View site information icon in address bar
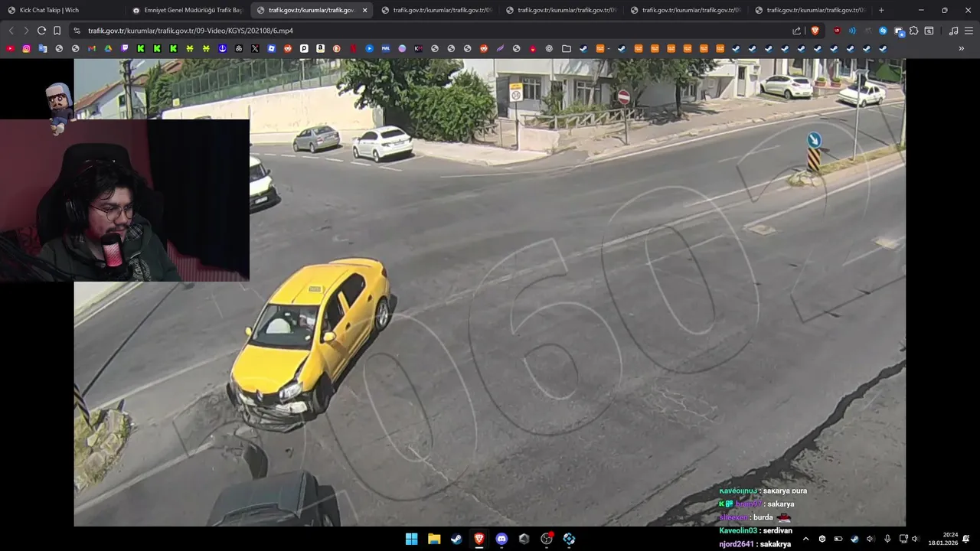 coord(77,31)
